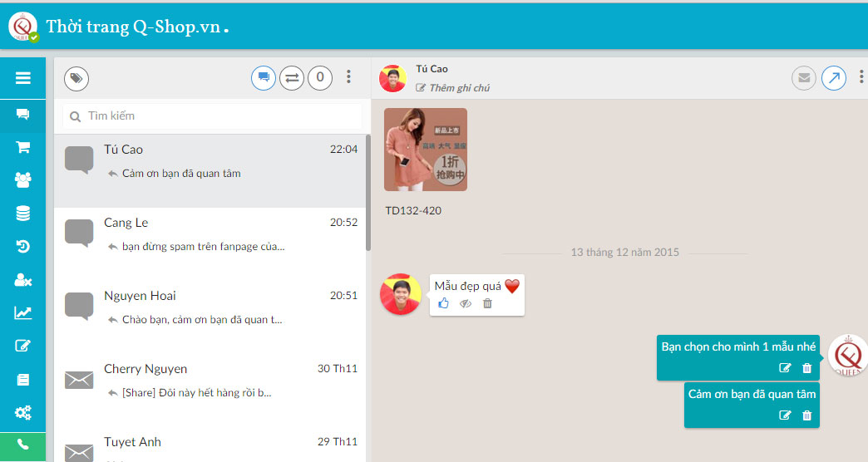This screenshot has height=462, width=868.
Task: Click the Q-Shop avatar beside replies
Action: click(x=848, y=356)
